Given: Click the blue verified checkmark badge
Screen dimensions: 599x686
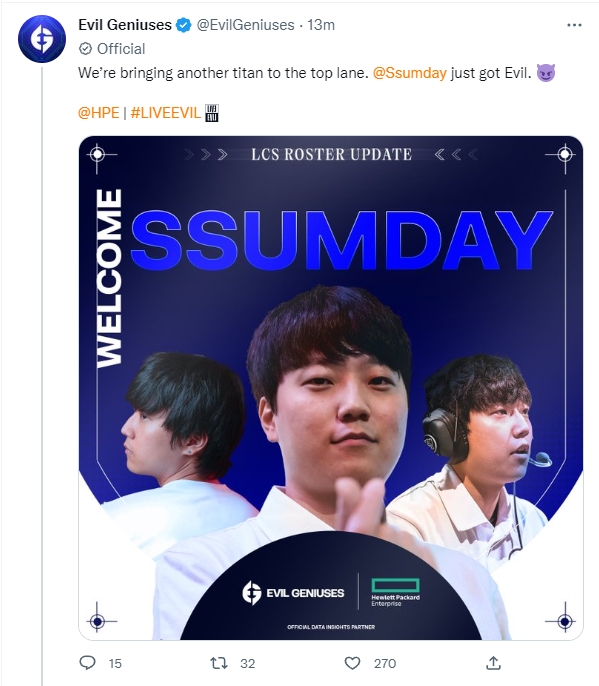Looking at the screenshot, I should pos(184,25).
